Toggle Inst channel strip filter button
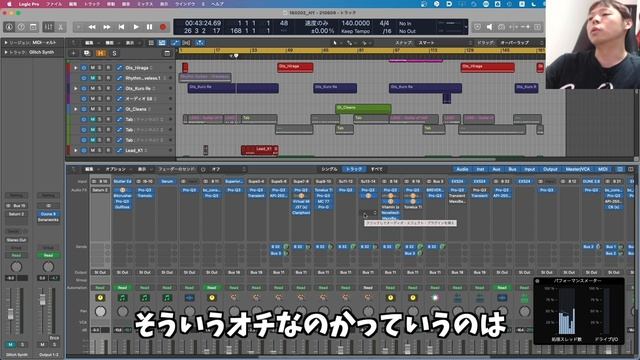 pyautogui.click(x=480, y=169)
